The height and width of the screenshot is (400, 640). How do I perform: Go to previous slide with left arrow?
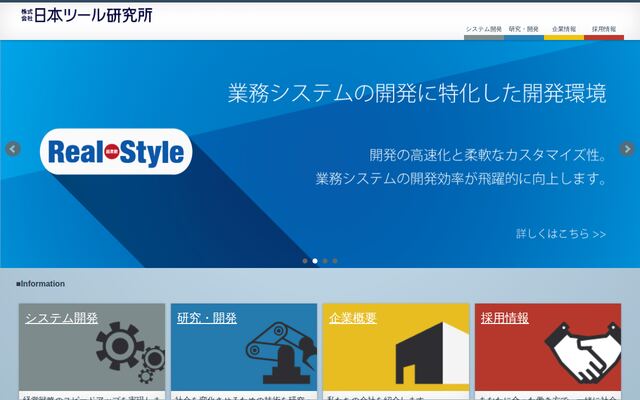(13, 149)
